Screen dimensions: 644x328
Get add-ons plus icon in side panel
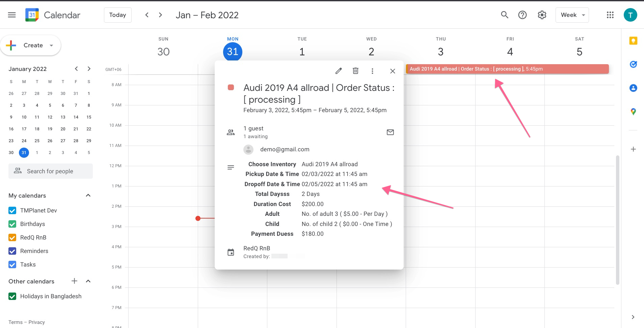coord(633,149)
